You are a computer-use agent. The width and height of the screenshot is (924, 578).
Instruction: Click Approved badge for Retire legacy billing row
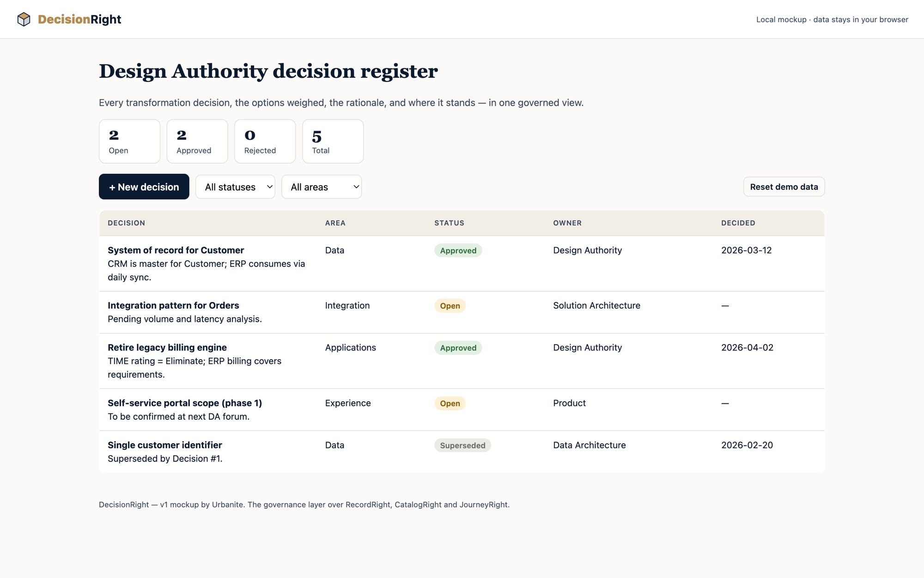coord(458,348)
